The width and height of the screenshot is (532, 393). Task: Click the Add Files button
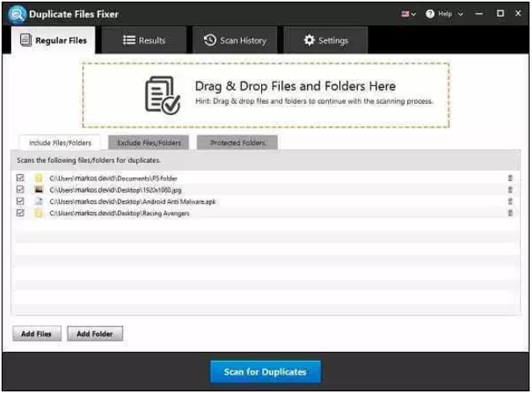click(x=36, y=333)
